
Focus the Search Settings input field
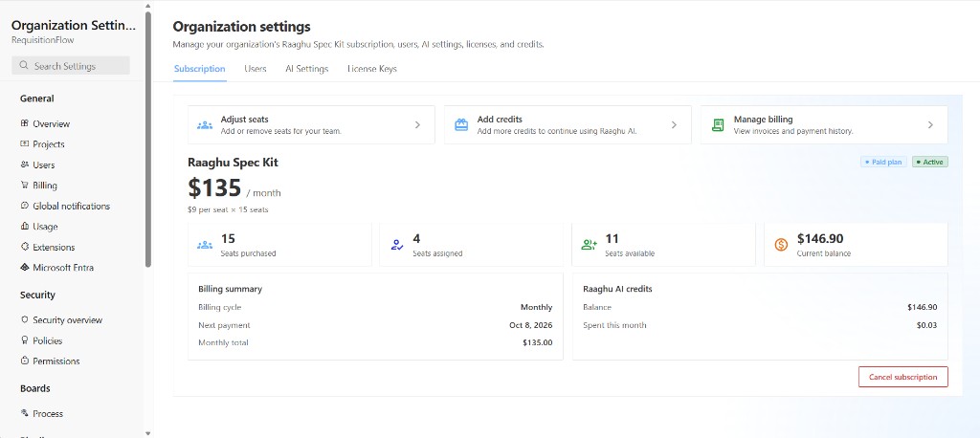coord(71,66)
